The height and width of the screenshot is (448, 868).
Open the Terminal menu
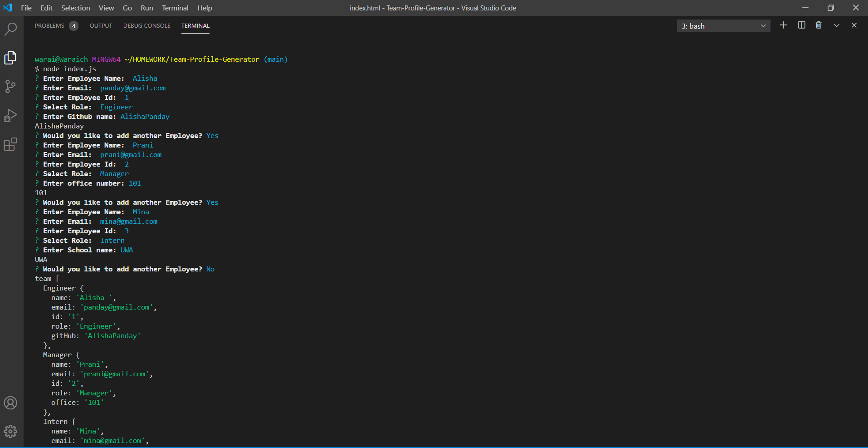coord(175,8)
